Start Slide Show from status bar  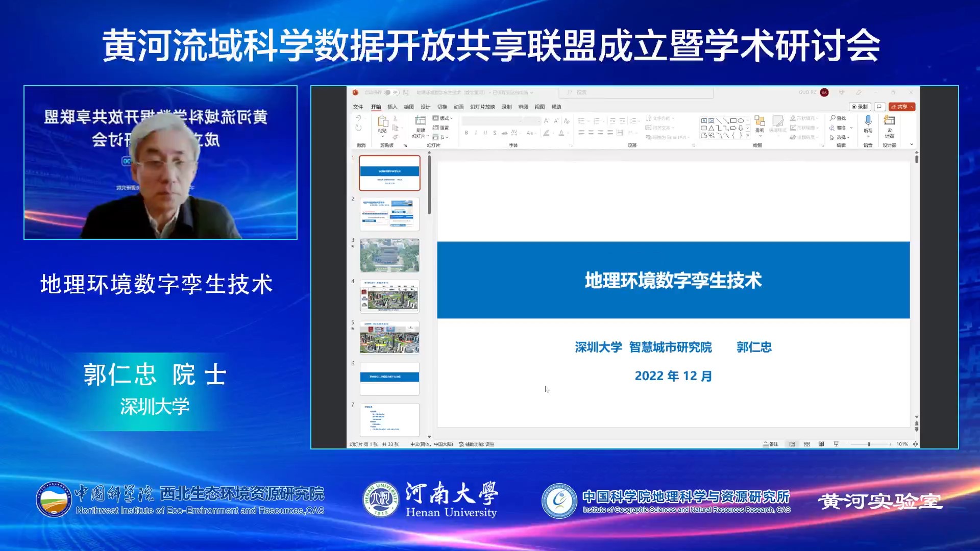coord(836,444)
